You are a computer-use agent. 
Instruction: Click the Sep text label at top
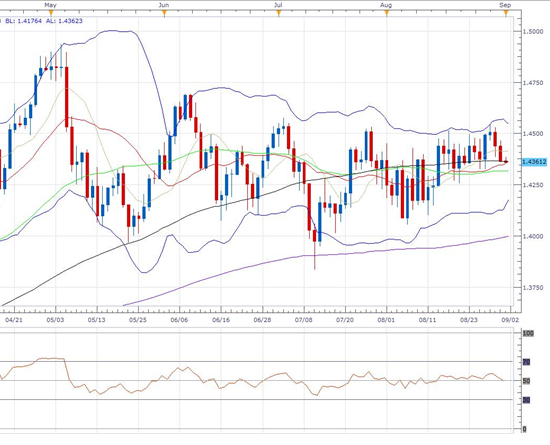point(505,5)
